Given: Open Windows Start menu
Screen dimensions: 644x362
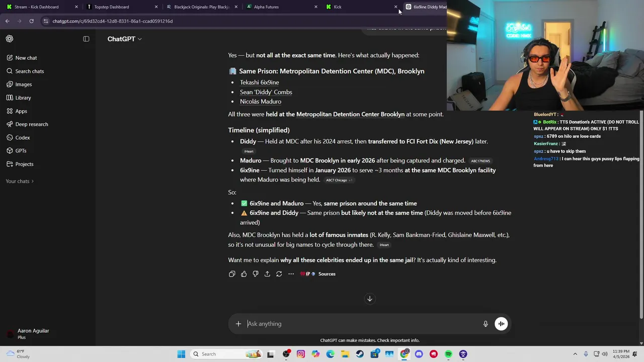Looking at the screenshot, I should tap(181, 354).
